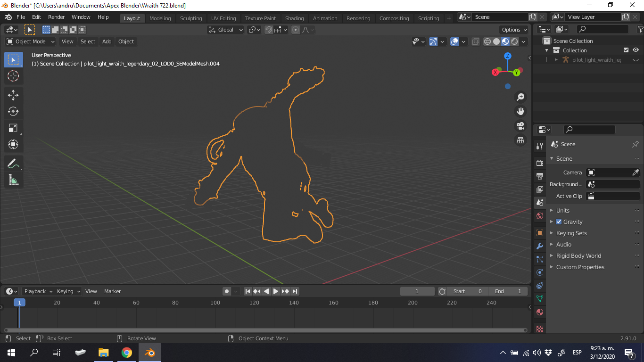
Task: Click the red X axis gizmo ball
Action: point(495,72)
